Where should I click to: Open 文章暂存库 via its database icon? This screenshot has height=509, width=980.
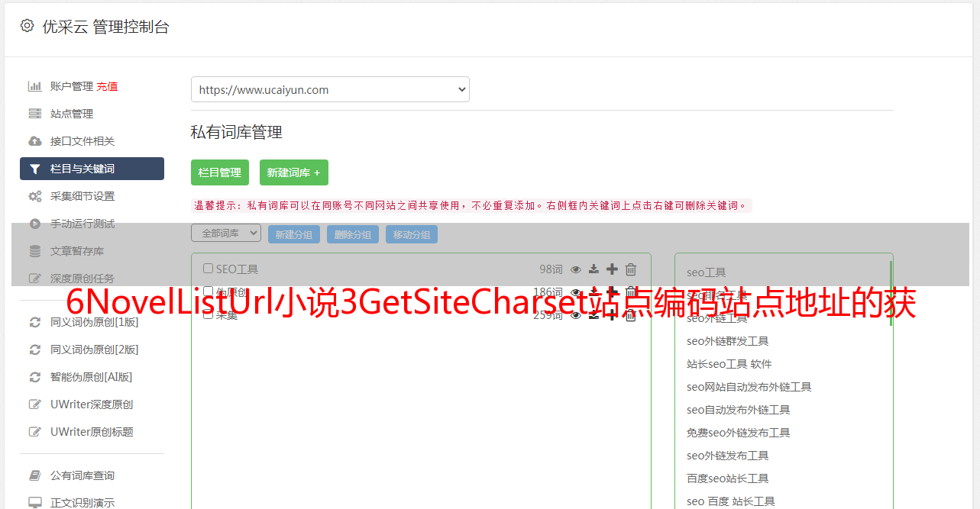(x=34, y=251)
